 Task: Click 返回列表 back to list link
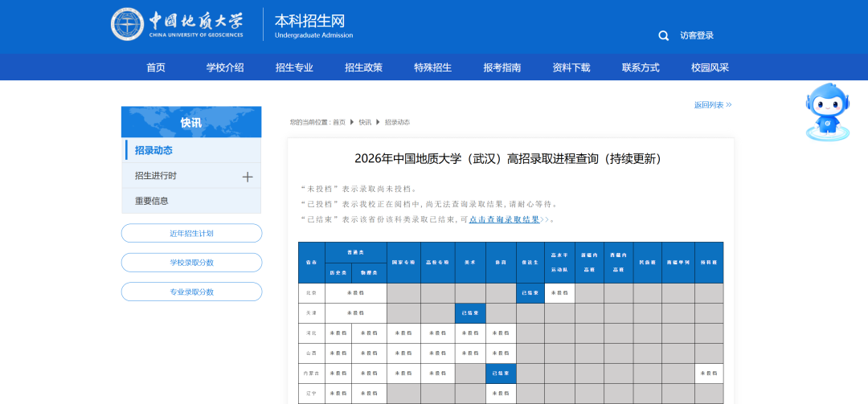(713, 104)
